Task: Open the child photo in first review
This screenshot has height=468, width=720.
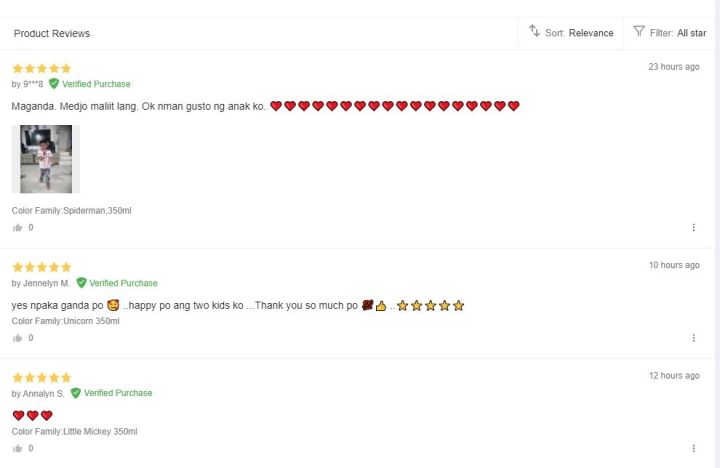Action: click(x=46, y=159)
